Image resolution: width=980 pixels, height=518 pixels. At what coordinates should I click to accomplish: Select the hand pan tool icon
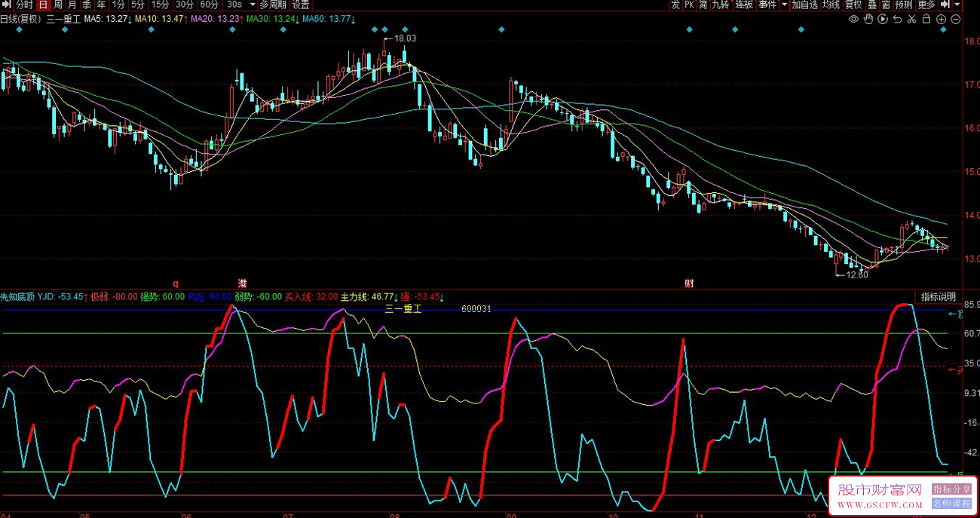click(868, 19)
